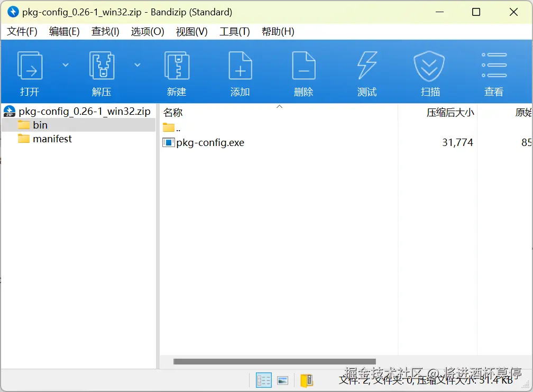Select the bin folder in tree

[x=78, y=125]
